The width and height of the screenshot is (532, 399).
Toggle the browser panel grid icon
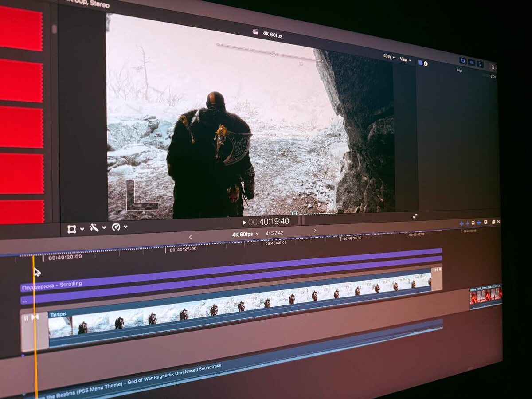(x=463, y=61)
